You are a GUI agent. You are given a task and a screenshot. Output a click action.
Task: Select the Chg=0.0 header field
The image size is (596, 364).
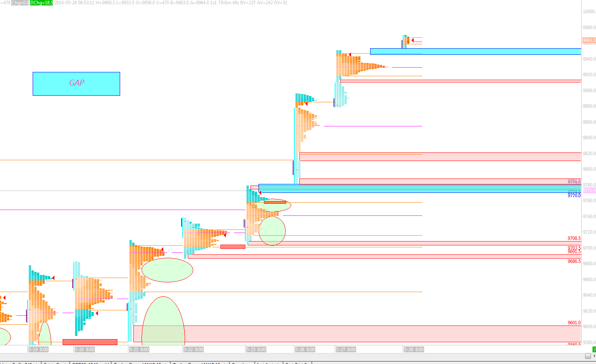[20, 3]
